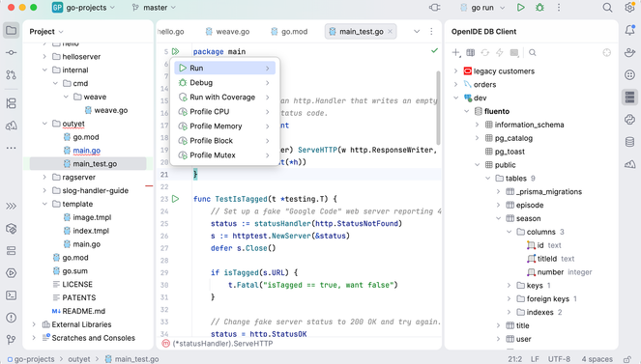Viewport: 641px width, 364px height.
Task: Collapse the season table node
Action: [x=498, y=219]
